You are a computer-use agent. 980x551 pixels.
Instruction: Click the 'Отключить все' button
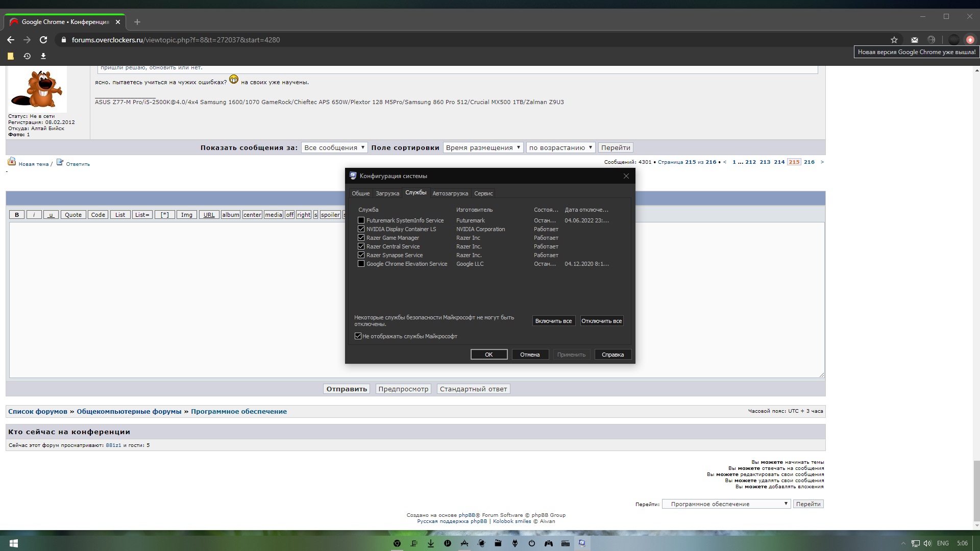(601, 321)
